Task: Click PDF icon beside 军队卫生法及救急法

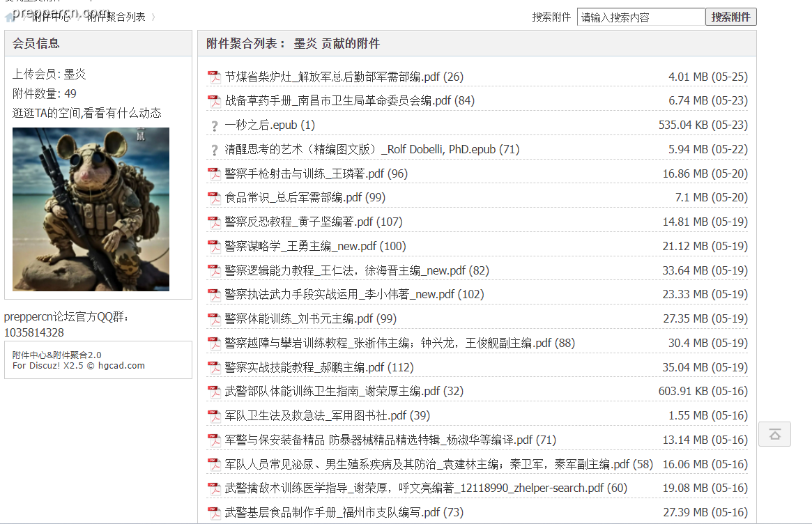Action: click(x=214, y=416)
